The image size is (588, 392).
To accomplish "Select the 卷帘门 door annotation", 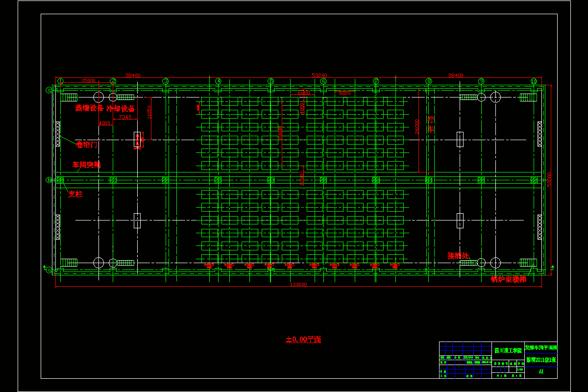I will (87, 145).
